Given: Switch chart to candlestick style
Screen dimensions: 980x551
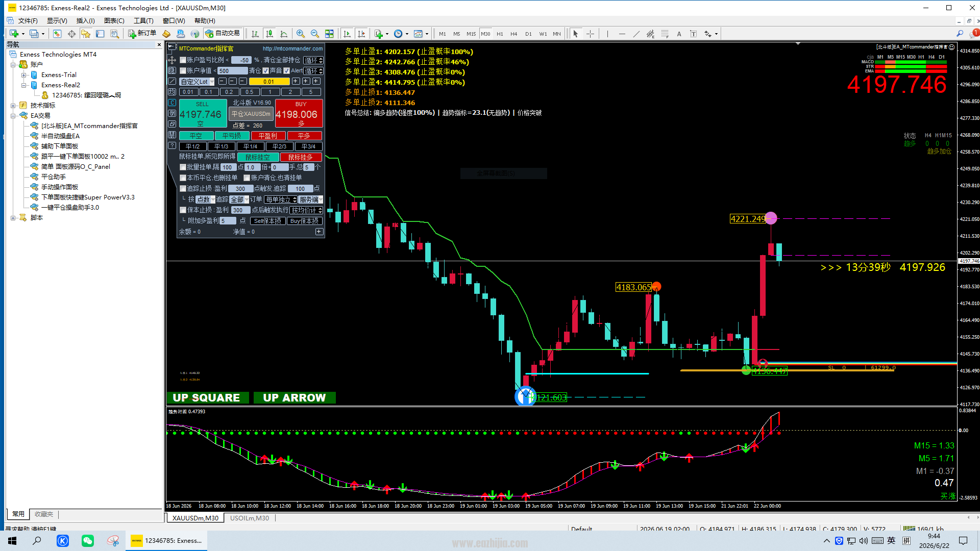Looking at the screenshot, I should point(269,34).
